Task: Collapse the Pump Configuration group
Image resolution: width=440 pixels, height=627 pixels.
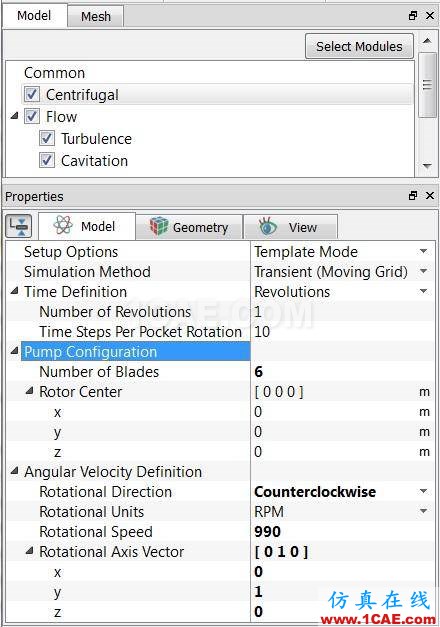Action: click(x=15, y=351)
